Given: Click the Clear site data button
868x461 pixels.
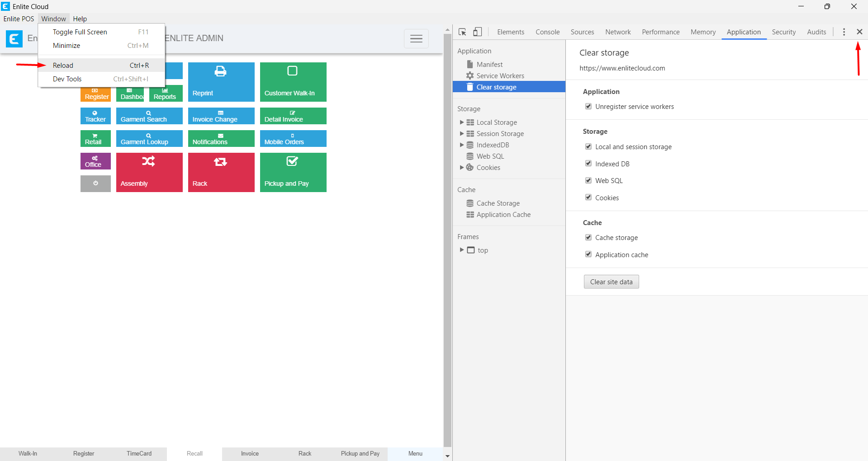Looking at the screenshot, I should (611, 282).
